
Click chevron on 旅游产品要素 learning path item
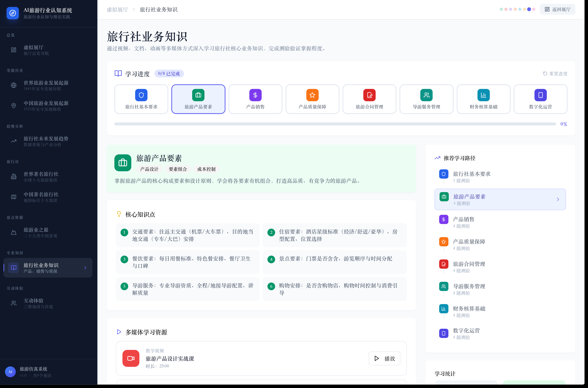[x=558, y=199]
